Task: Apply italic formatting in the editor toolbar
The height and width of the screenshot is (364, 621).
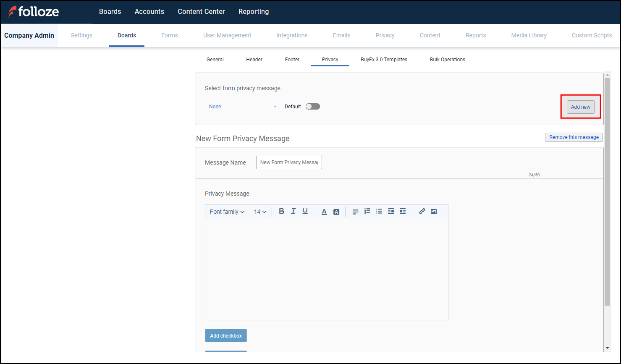Action: pos(293,211)
